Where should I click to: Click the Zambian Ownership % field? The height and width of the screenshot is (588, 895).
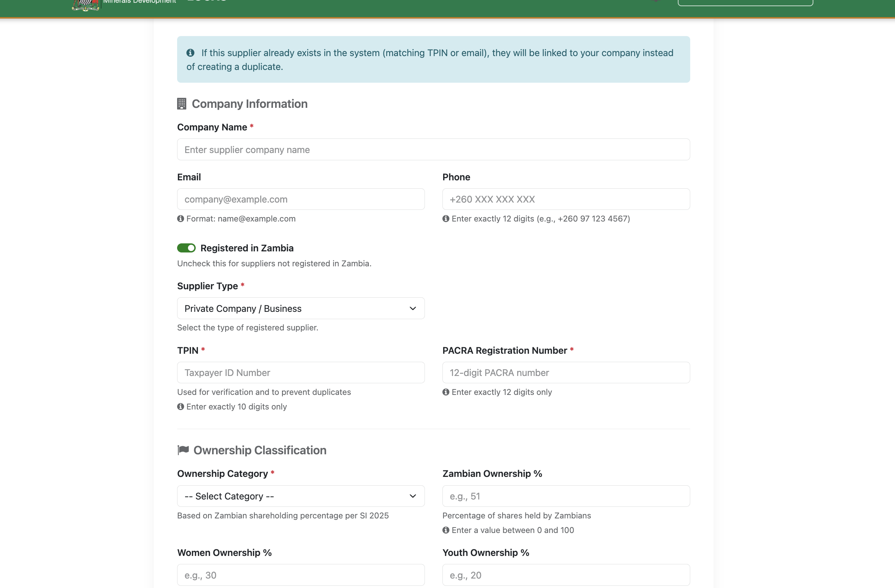pyautogui.click(x=566, y=496)
